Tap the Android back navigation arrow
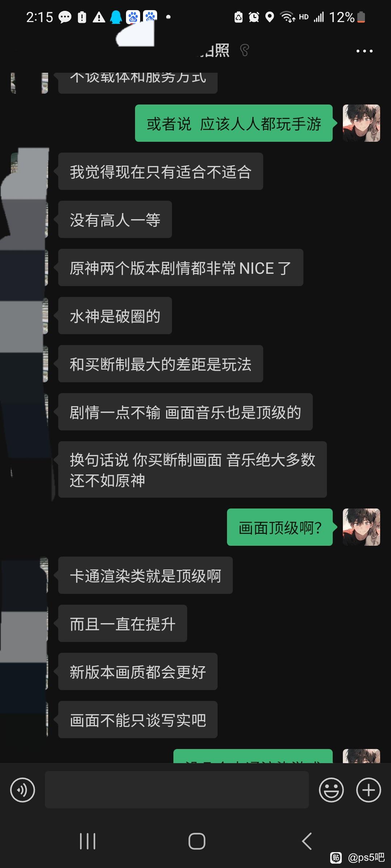 click(x=307, y=841)
